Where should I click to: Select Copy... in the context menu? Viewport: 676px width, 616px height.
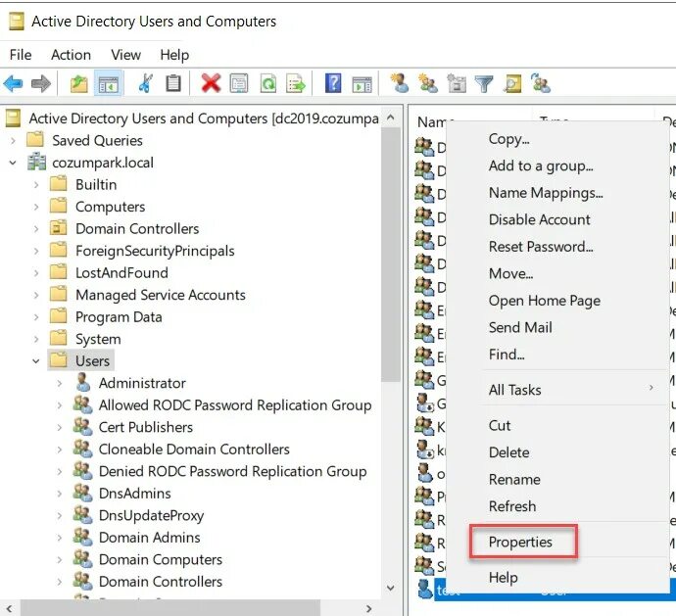509,139
